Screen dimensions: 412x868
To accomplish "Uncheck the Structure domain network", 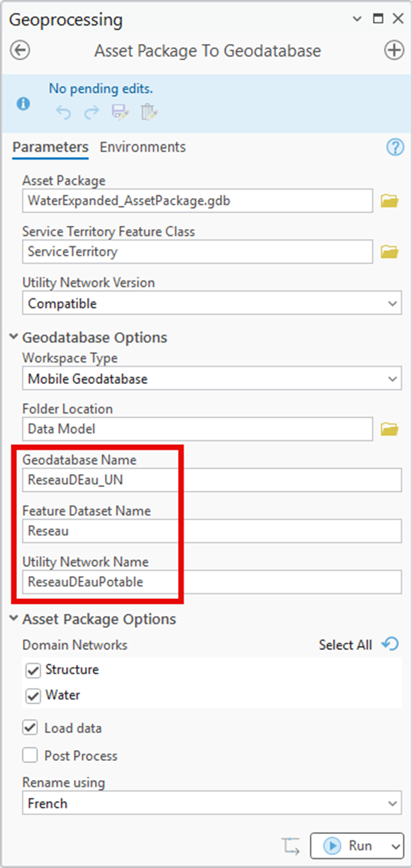I will pos(33,670).
